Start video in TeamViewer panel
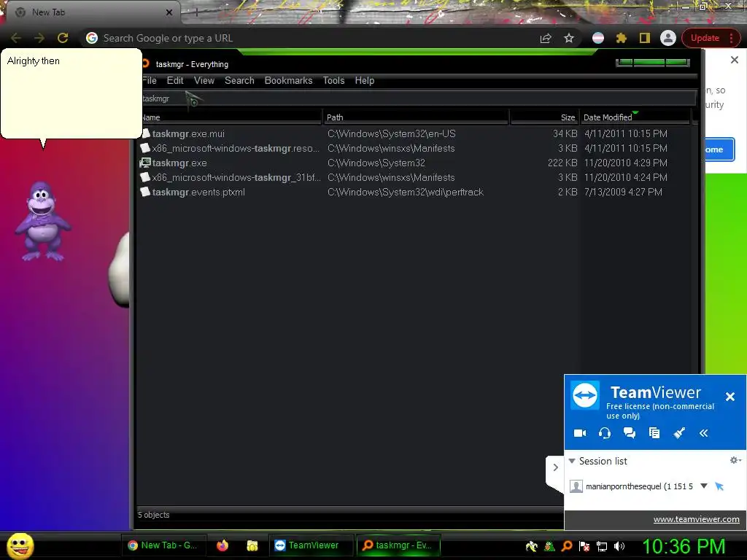This screenshot has width=747, height=560. click(580, 433)
